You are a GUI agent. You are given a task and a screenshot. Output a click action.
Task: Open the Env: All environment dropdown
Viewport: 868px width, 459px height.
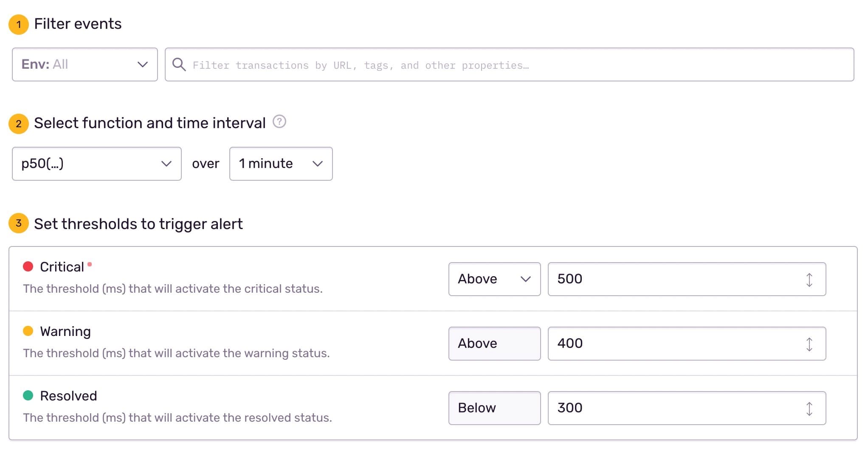click(85, 64)
